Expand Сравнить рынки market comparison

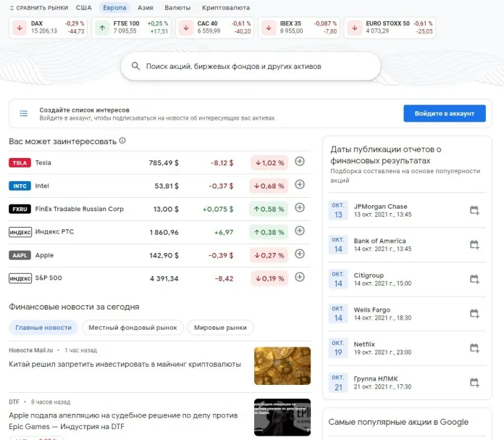tap(39, 8)
